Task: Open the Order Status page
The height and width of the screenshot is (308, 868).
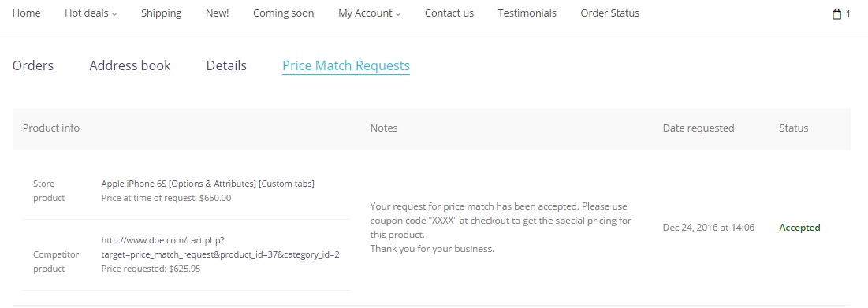Action: [609, 13]
